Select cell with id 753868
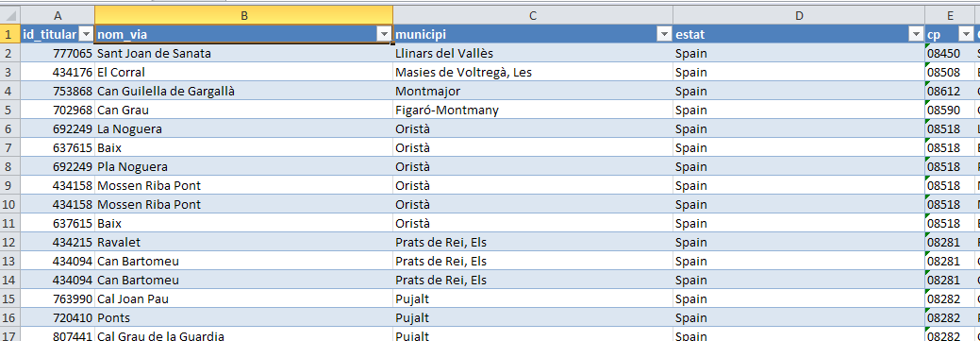 (58, 92)
